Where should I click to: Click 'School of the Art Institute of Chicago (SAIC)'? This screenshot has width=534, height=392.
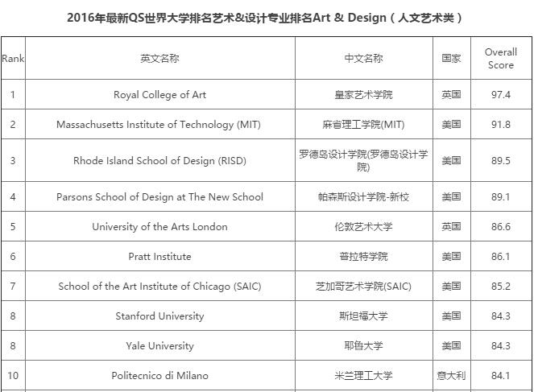[159, 287]
